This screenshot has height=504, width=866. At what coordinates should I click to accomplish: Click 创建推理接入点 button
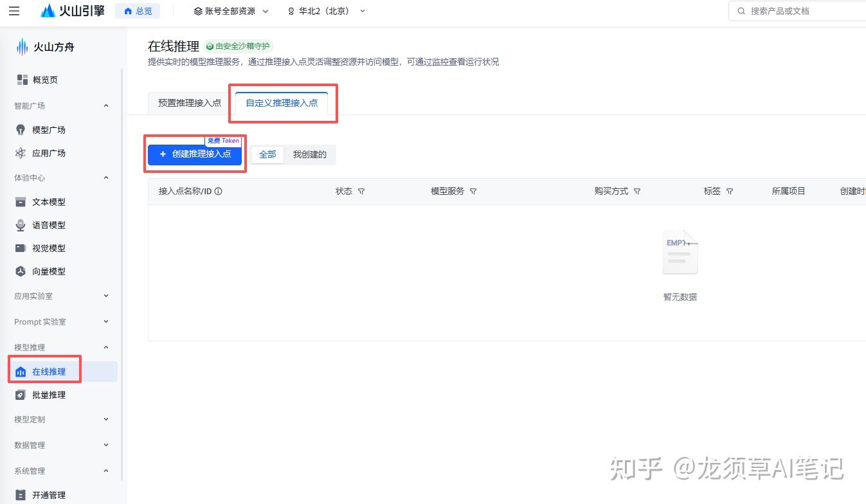coord(195,154)
